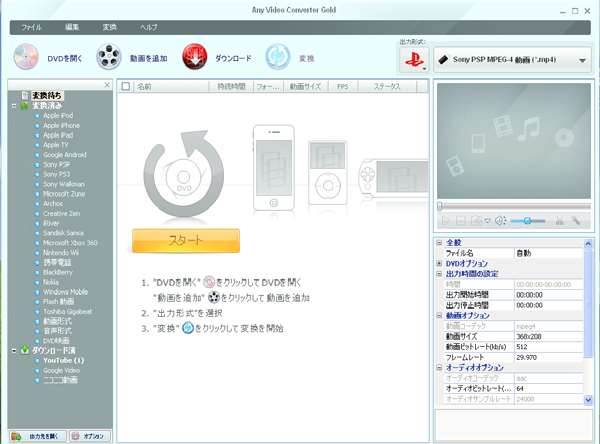Adjust the volume slider knob

[x=527, y=221]
